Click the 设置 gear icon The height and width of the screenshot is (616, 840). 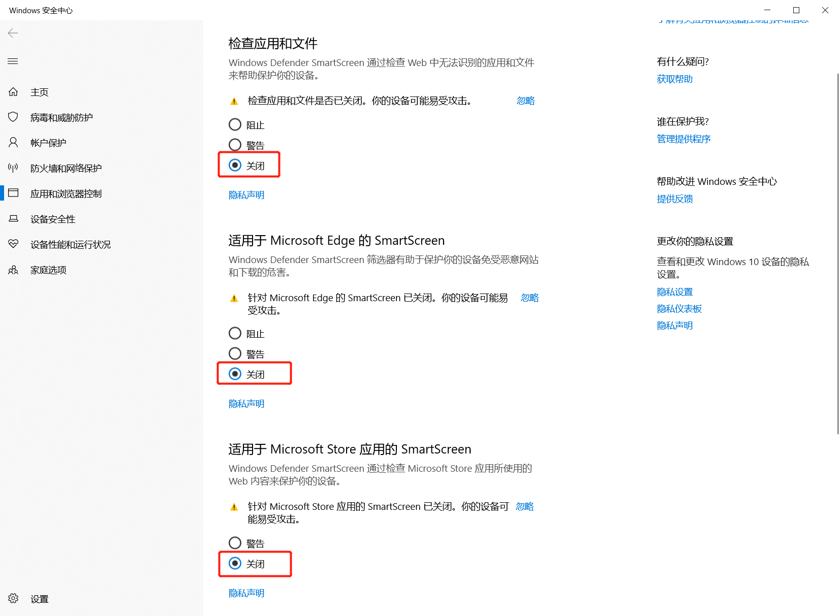click(13, 598)
